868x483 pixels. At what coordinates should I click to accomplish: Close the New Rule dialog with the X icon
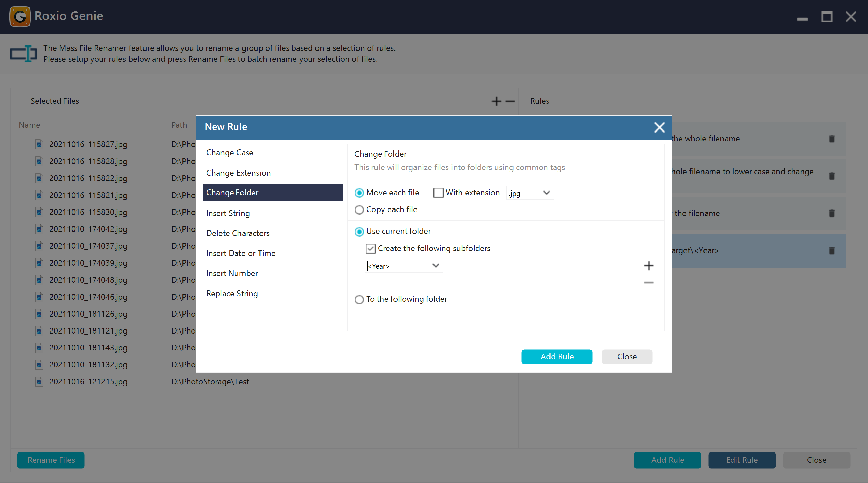coord(659,127)
